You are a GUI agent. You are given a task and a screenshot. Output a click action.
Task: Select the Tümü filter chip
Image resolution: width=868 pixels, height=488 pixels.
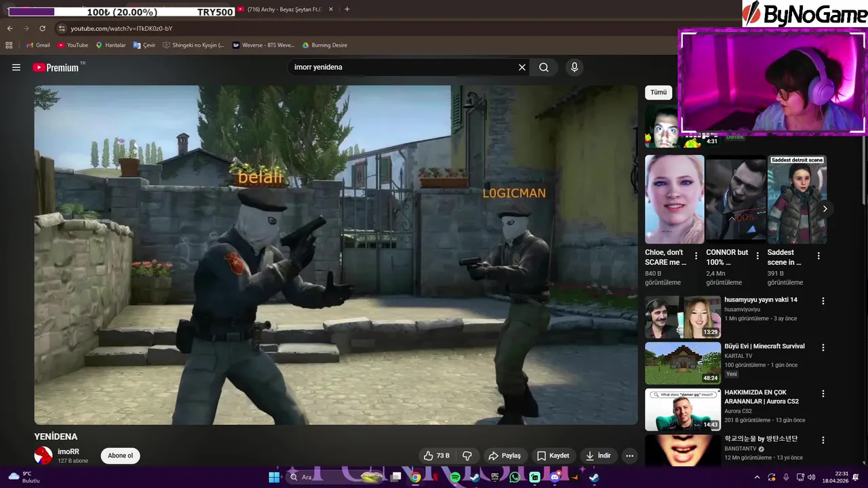pos(658,92)
